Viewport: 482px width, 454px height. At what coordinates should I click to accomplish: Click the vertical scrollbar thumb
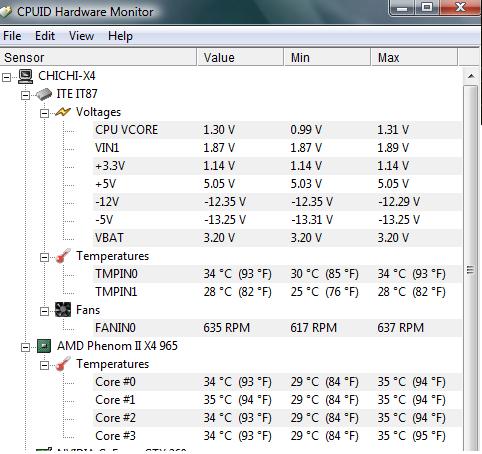pos(471,269)
